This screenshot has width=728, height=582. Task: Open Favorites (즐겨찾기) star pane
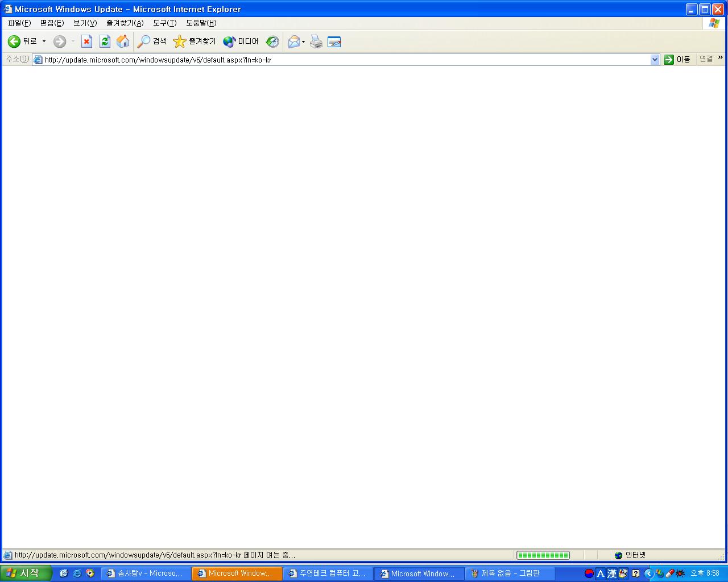195,41
